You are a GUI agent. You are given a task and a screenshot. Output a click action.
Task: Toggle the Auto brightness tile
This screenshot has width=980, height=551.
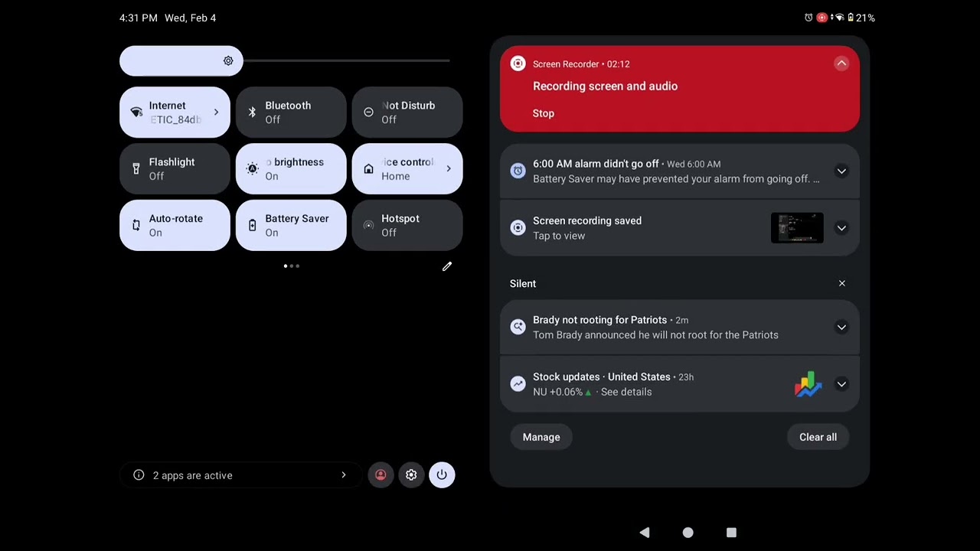coord(291,169)
